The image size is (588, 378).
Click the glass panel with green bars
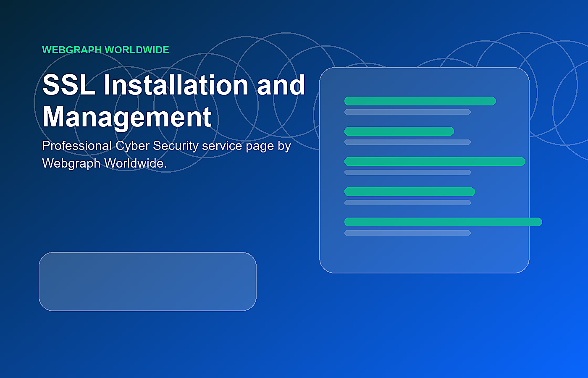click(424, 170)
